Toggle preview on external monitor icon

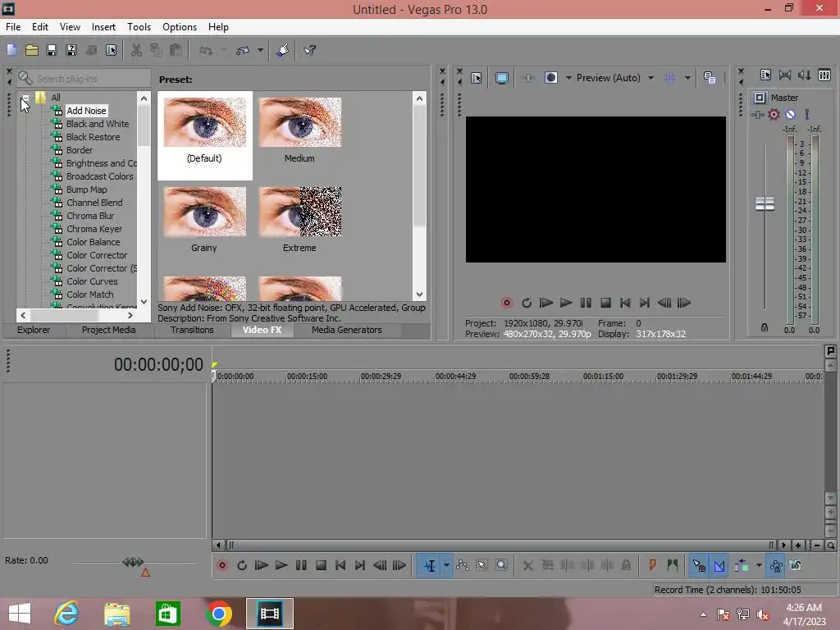point(502,78)
